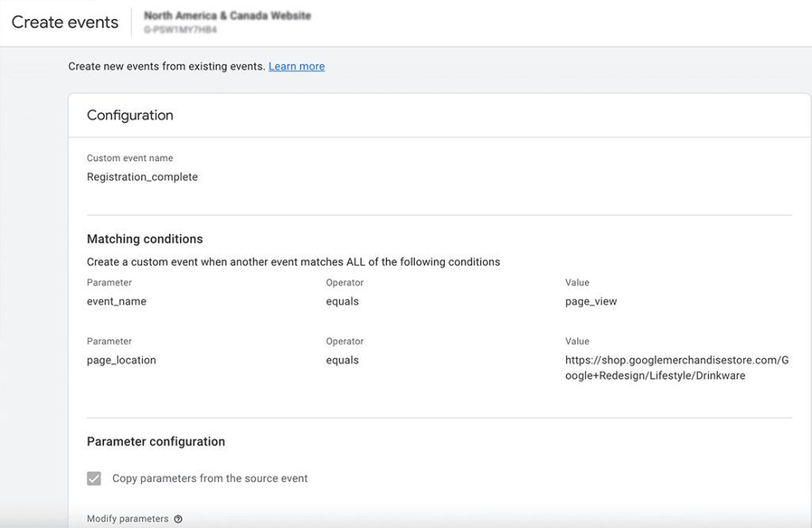Click the Modify parameters label text
Viewport: 812px width, 528px height.
pos(128,518)
